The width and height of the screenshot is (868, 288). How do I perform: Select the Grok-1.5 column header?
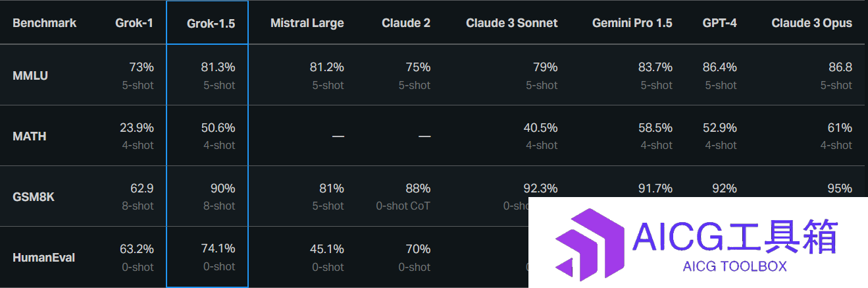212,23
